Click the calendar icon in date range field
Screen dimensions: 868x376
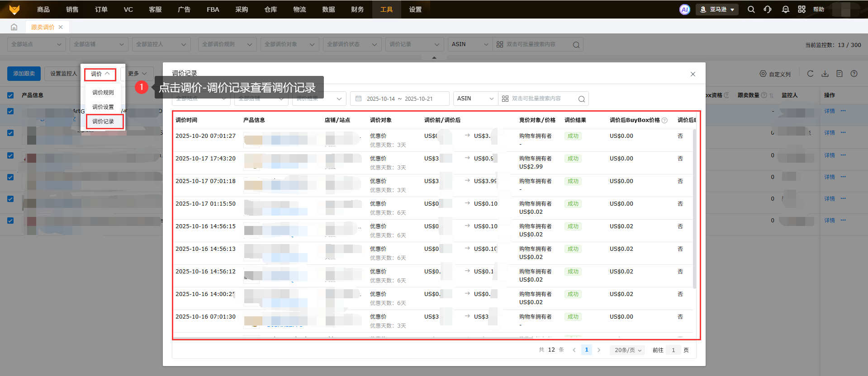[x=359, y=99]
